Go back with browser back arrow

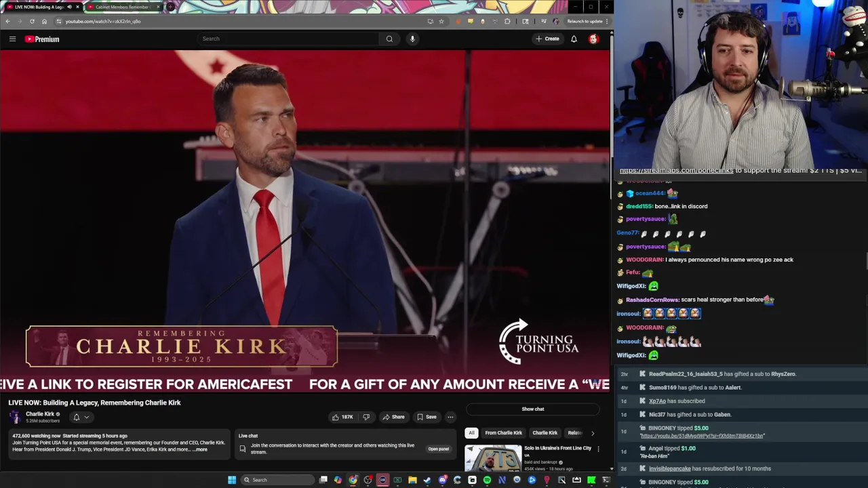coord(7,21)
